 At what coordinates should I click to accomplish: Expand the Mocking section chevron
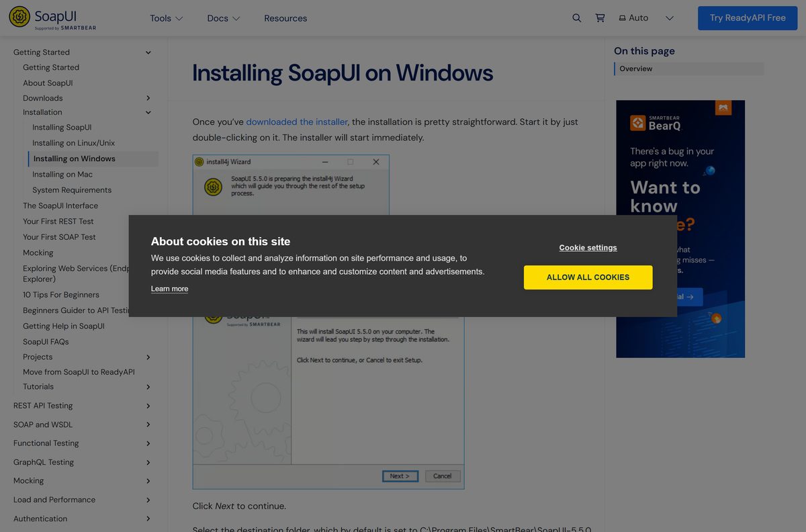click(x=148, y=481)
